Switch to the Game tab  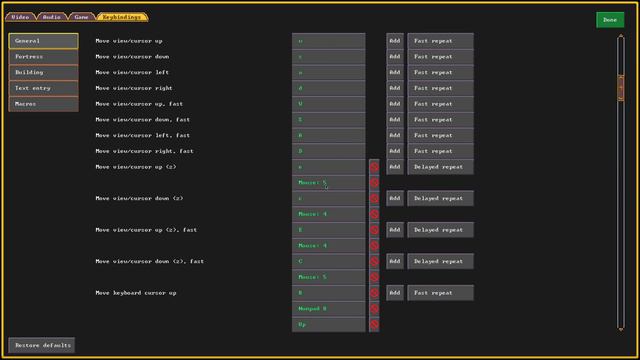[x=81, y=17]
